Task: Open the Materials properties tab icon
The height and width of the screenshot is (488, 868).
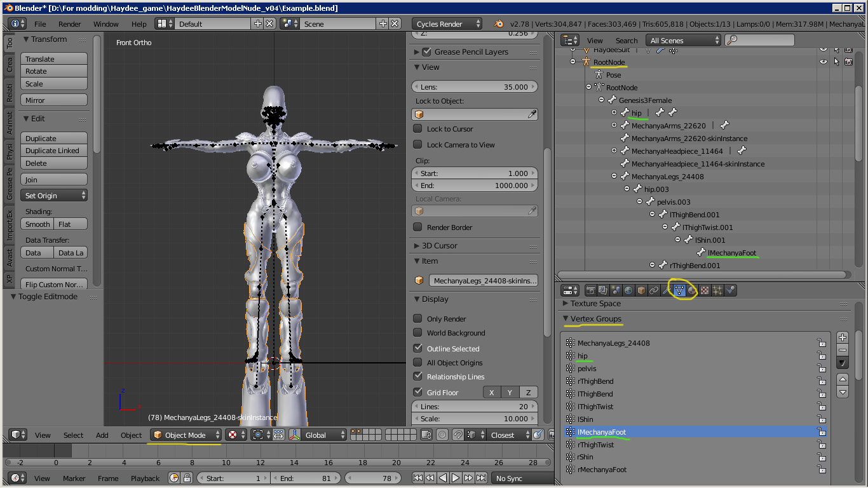Action: pyautogui.click(x=692, y=290)
